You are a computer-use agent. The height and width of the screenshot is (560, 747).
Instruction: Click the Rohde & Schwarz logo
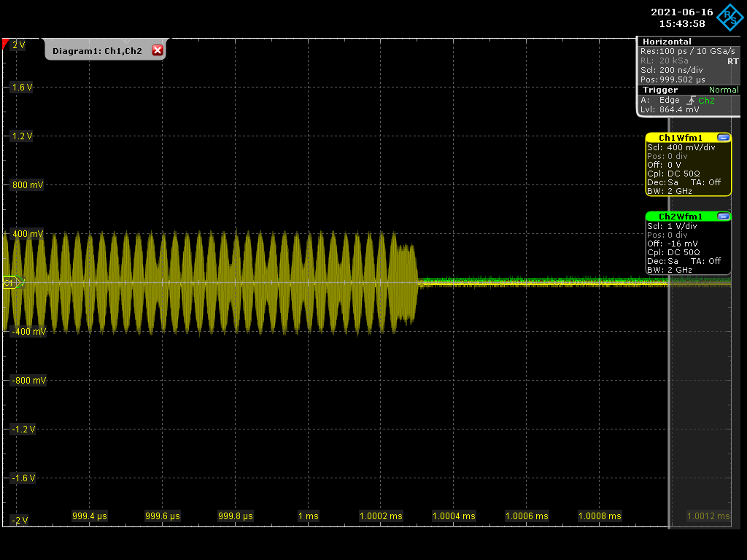728,17
